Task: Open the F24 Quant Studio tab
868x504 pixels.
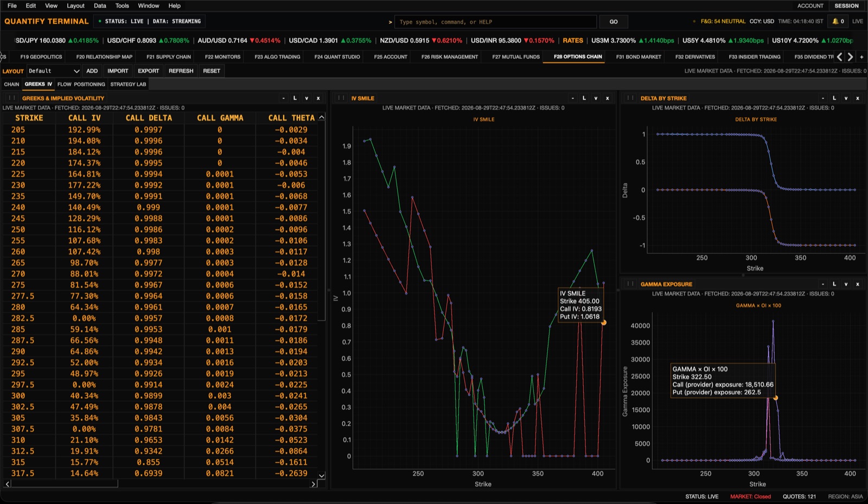Action: [x=337, y=56]
